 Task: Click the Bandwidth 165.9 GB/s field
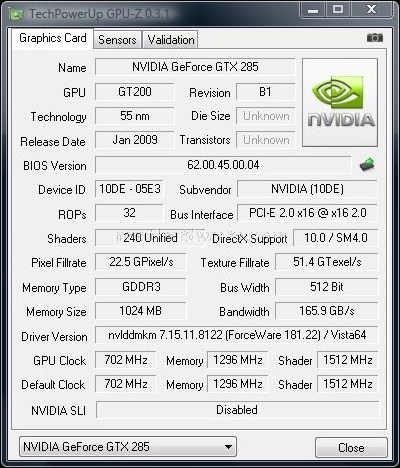point(327,311)
